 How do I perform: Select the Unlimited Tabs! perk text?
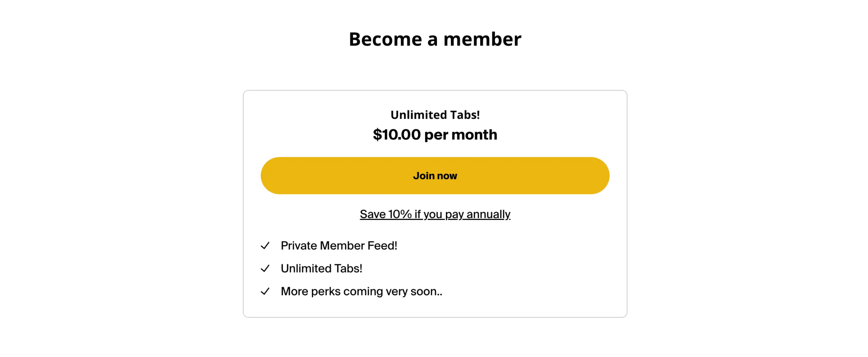click(x=321, y=268)
